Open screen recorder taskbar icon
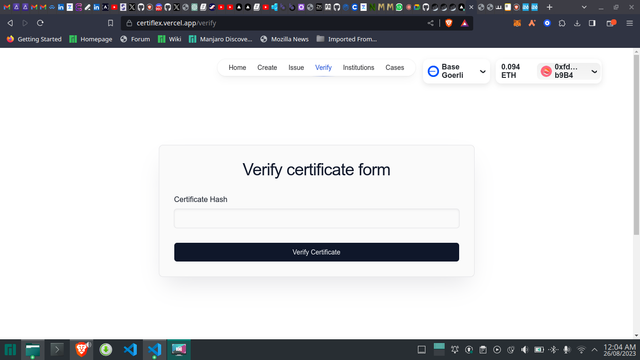Screen dimensions: 640x360 pos(179,350)
